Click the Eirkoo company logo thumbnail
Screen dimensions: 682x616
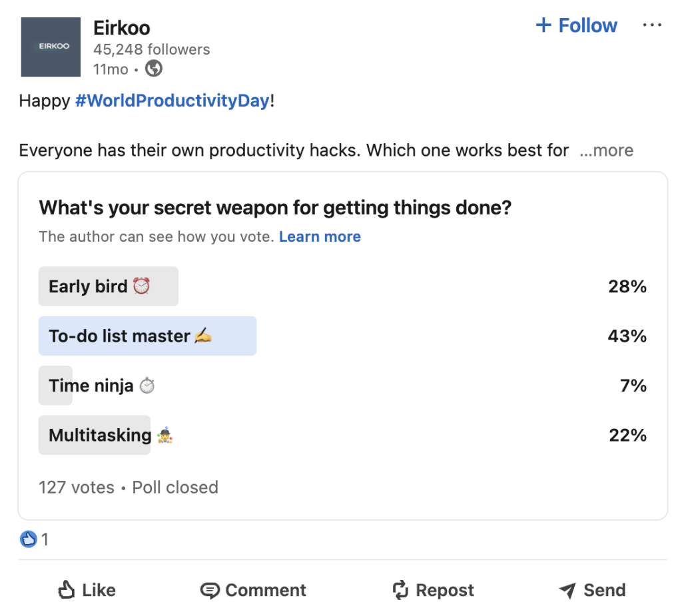click(51, 47)
